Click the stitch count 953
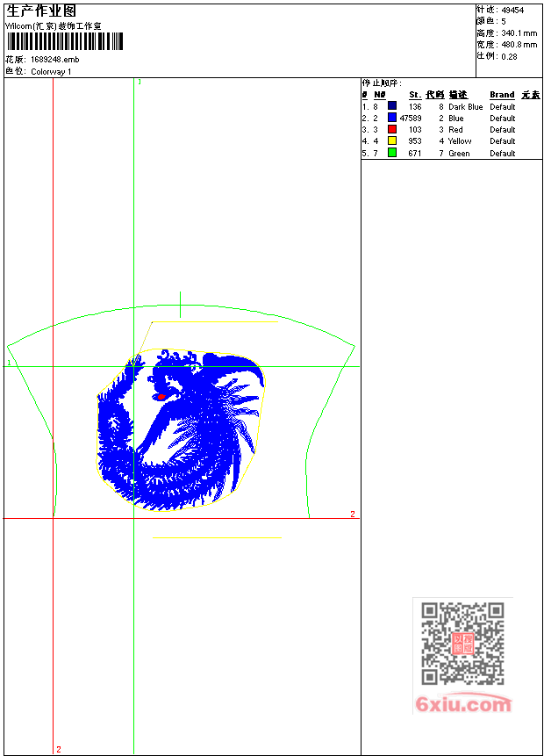This screenshot has width=544, height=756. click(x=415, y=140)
